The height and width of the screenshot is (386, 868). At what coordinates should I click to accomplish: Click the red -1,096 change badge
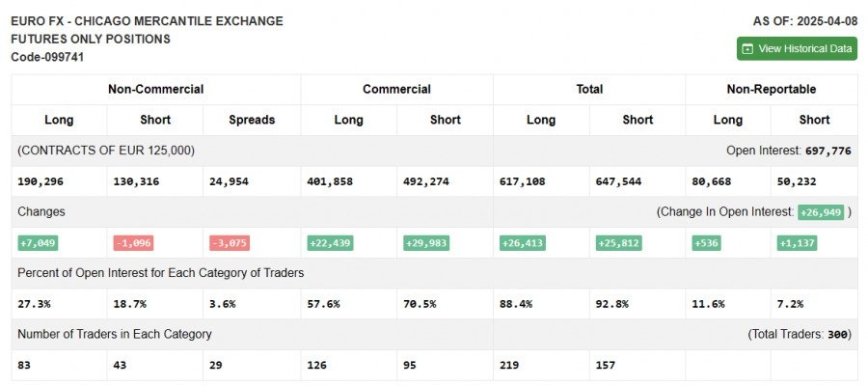tap(133, 243)
